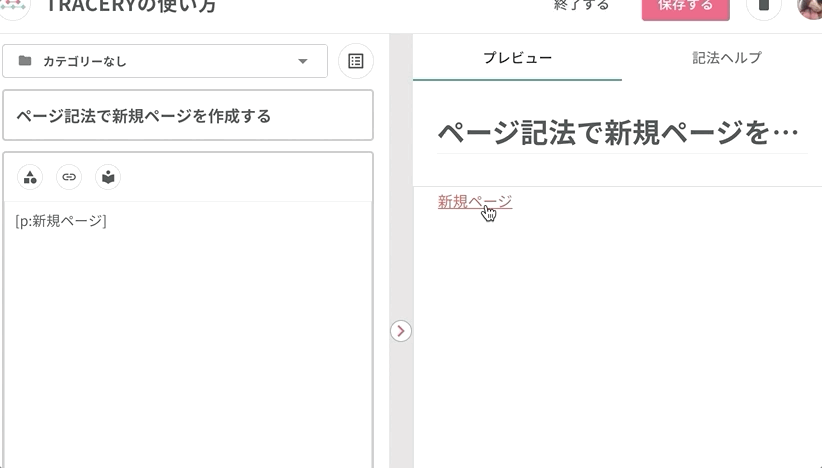The height and width of the screenshot is (468, 822).
Task: Open the カテゴリーなし category dropdown
Action: tap(165, 61)
